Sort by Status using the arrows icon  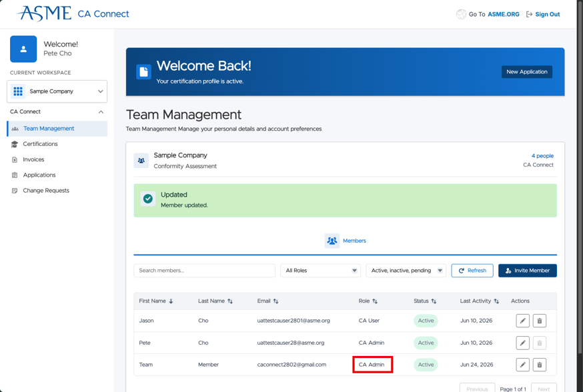coord(434,301)
